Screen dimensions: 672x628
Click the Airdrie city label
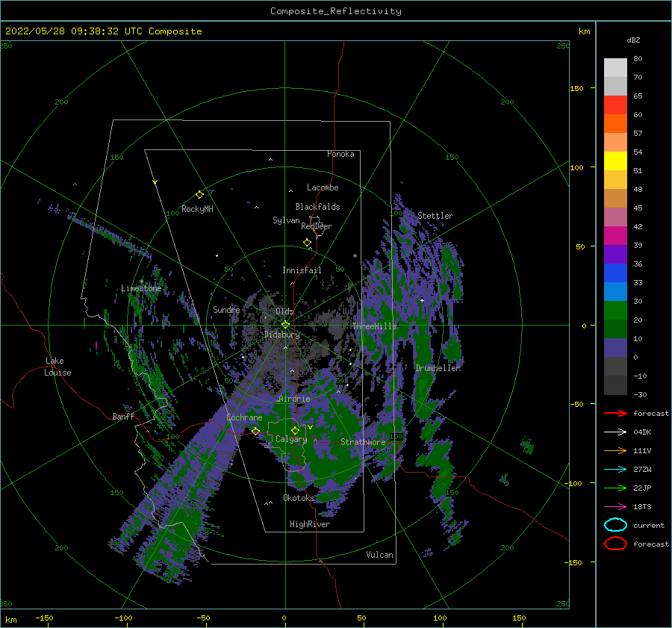click(x=294, y=399)
